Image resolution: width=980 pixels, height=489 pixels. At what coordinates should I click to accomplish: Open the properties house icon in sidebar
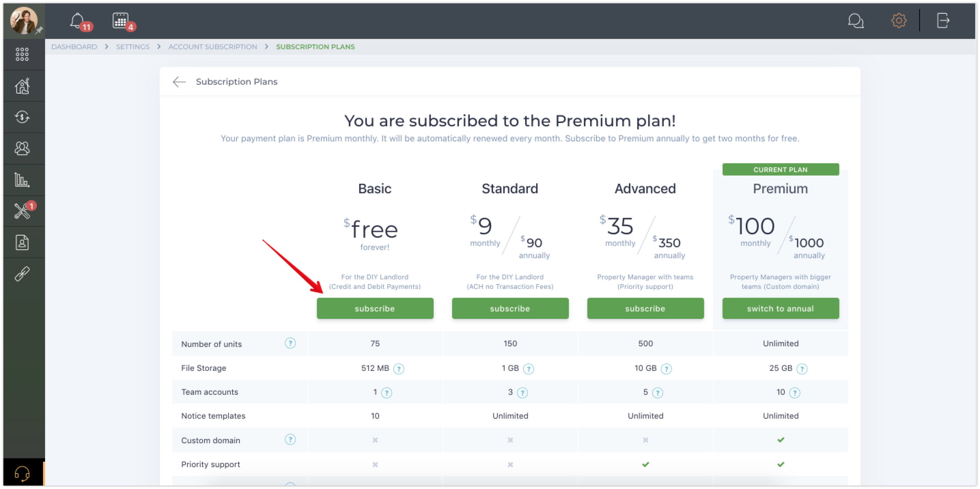click(x=22, y=86)
